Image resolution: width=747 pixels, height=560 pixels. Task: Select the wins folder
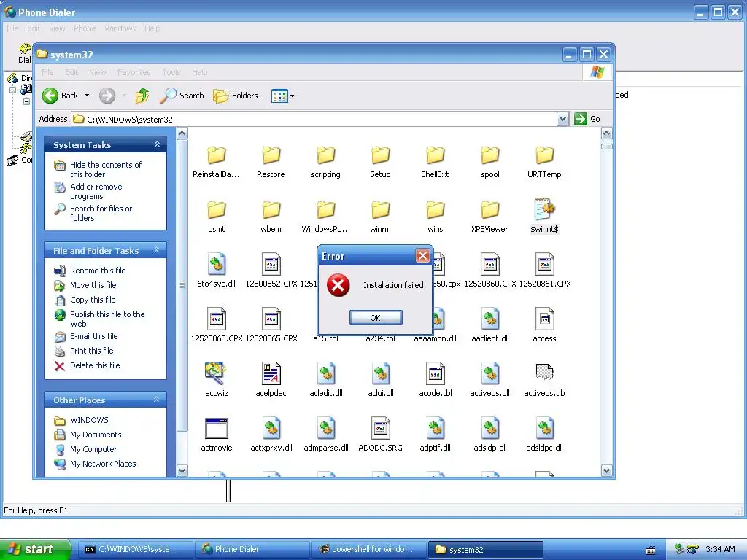point(435,217)
